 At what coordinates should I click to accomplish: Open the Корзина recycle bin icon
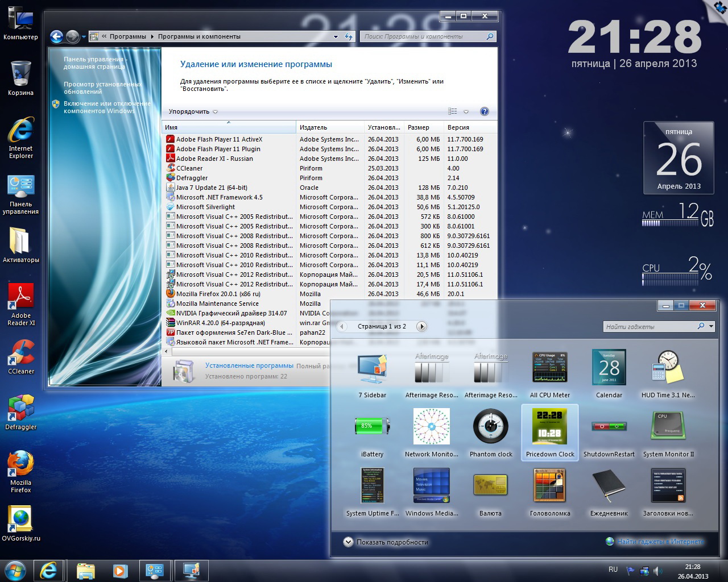pyautogui.click(x=21, y=77)
